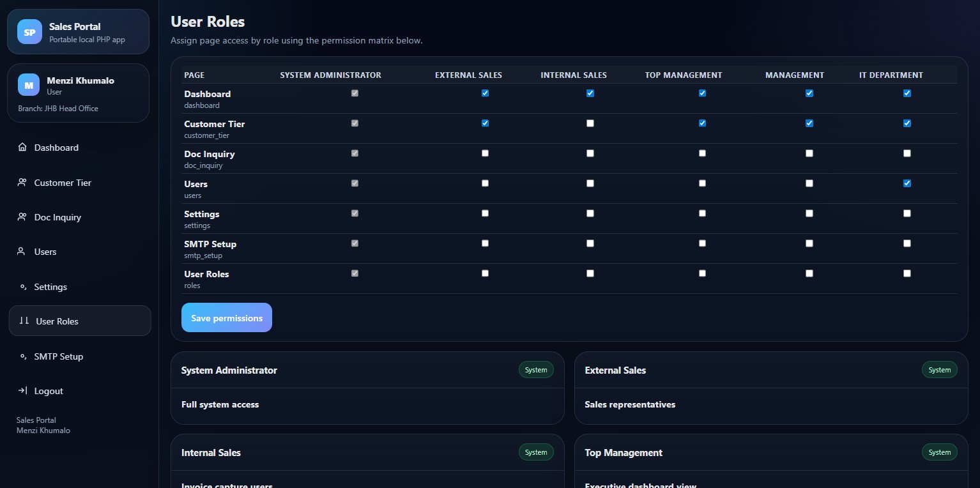The width and height of the screenshot is (980, 488).
Task: Uncheck Dashboard access for Internal Sales
Action: point(590,93)
